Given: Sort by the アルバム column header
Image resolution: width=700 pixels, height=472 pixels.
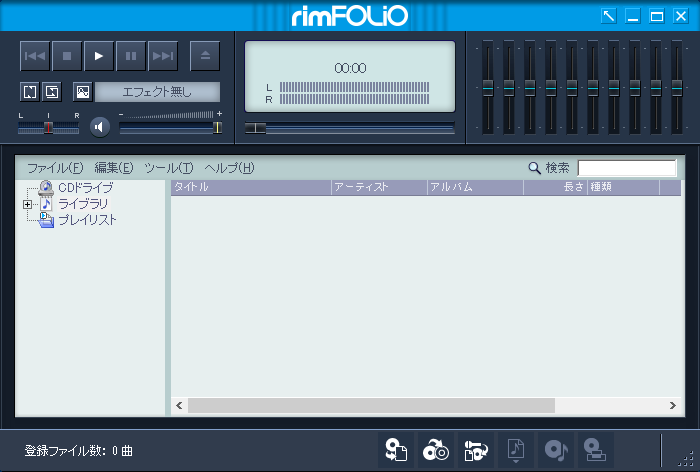Looking at the screenshot, I should (x=475, y=187).
